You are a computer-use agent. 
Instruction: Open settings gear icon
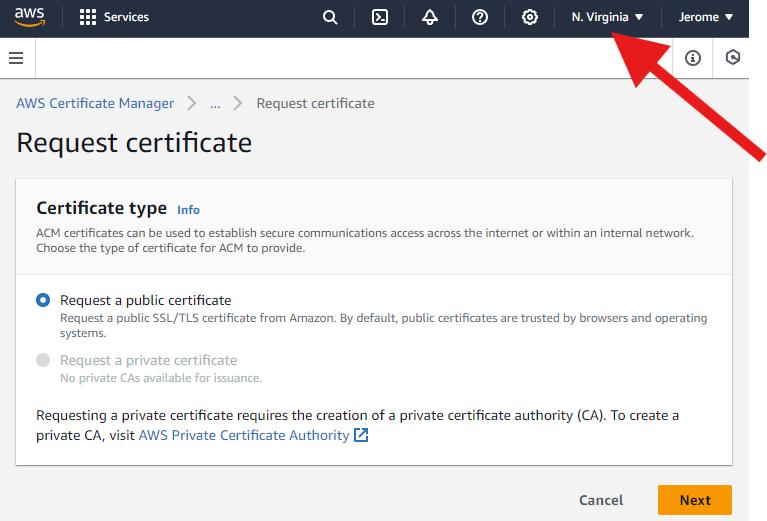point(530,17)
